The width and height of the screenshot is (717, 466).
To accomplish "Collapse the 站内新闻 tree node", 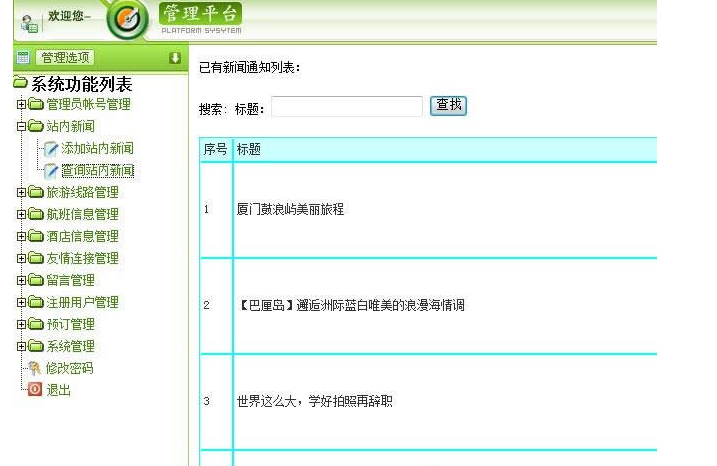I will coord(21,126).
